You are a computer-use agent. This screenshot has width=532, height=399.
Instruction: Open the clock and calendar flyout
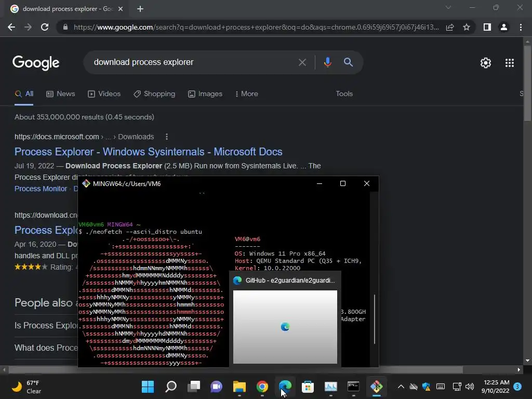point(496,387)
